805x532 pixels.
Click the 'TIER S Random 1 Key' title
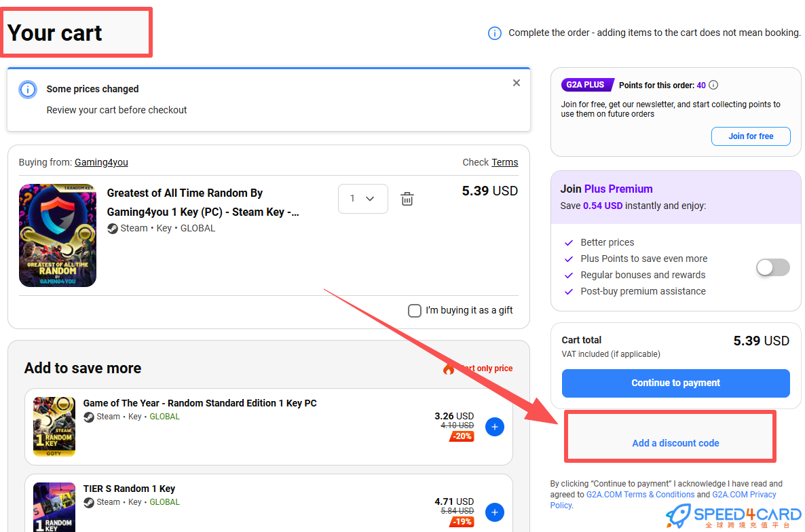pyautogui.click(x=129, y=489)
